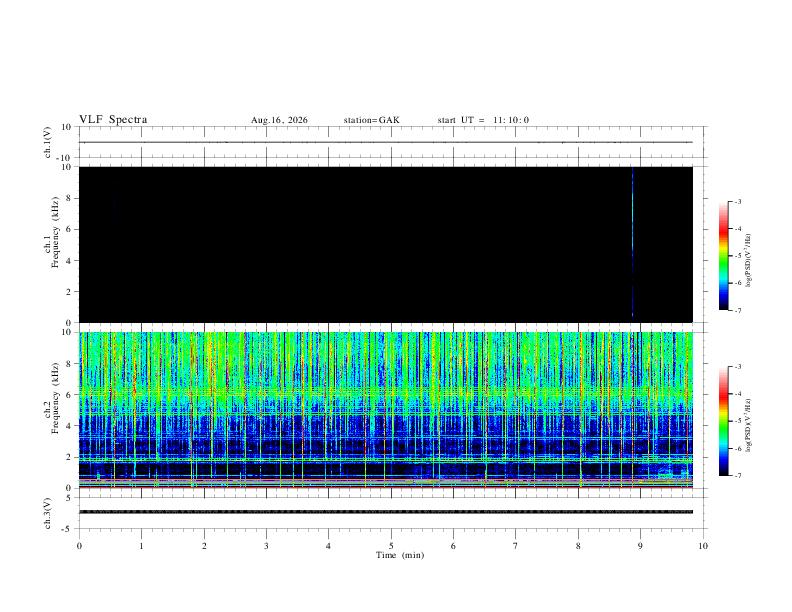Click the start UT 11:10:0 label
792x612 pixels.
(483, 120)
